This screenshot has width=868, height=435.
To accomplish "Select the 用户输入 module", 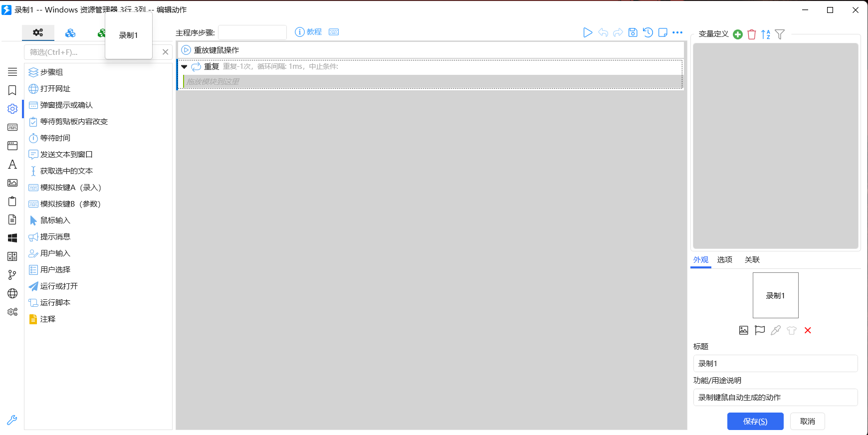I will [98, 253].
